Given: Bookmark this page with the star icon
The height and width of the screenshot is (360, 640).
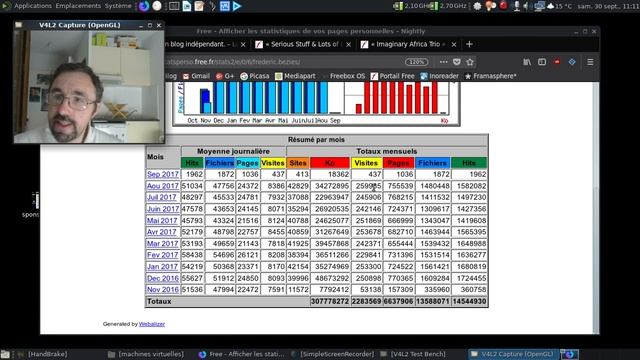Looking at the screenshot, I should click(470, 62).
